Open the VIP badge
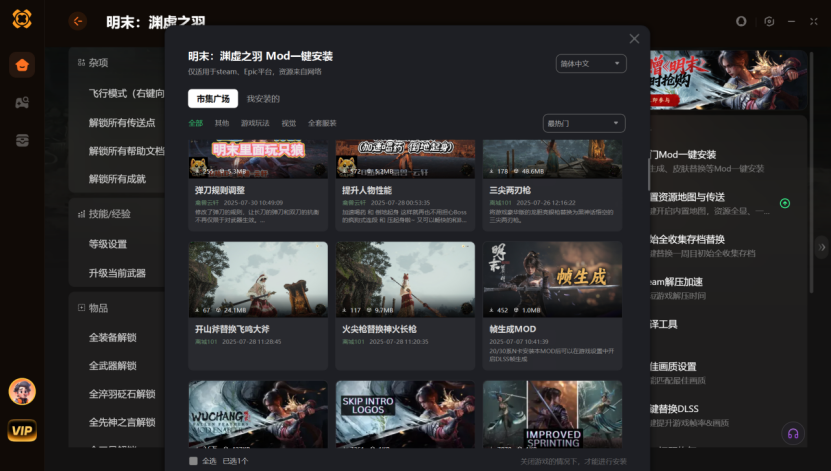 [22, 430]
